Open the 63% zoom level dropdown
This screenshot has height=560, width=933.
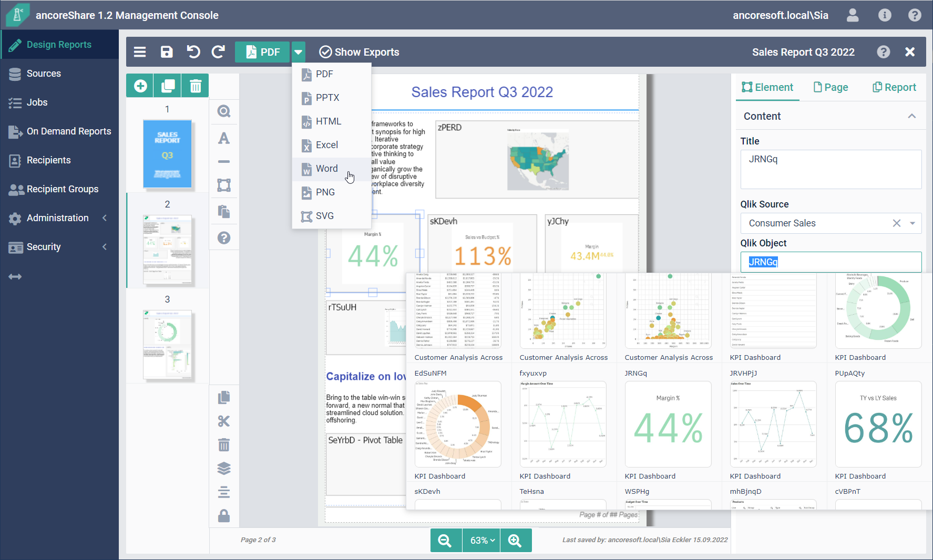click(482, 540)
